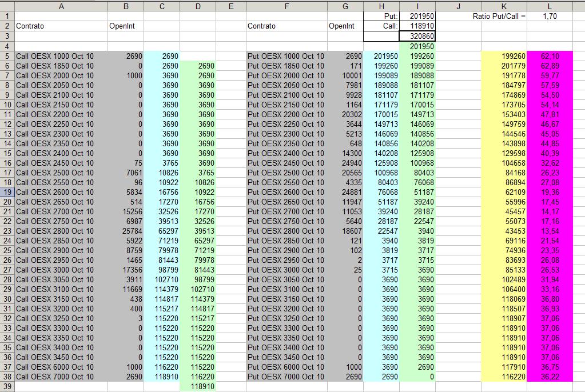The image size is (585, 392).
Task: Click the sum cell 320860
Action: tap(417, 36)
